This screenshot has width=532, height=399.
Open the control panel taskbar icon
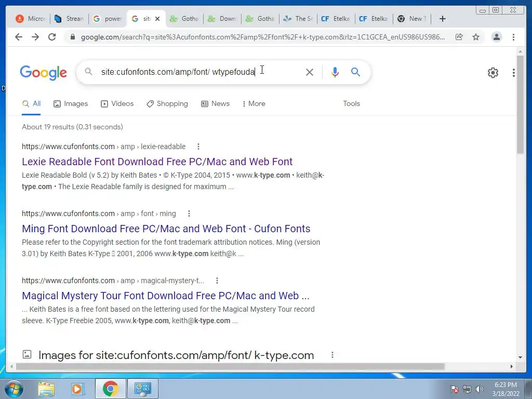pyautogui.click(x=142, y=389)
